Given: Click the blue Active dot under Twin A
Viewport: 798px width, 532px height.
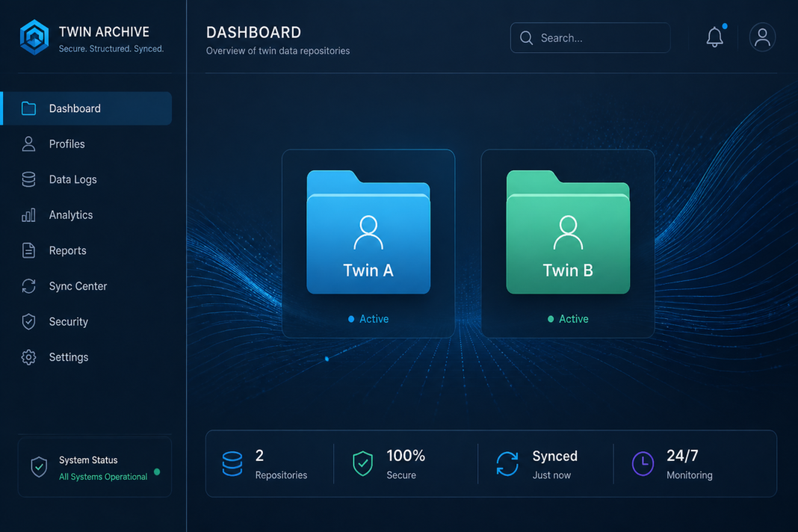Looking at the screenshot, I should (x=351, y=319).
